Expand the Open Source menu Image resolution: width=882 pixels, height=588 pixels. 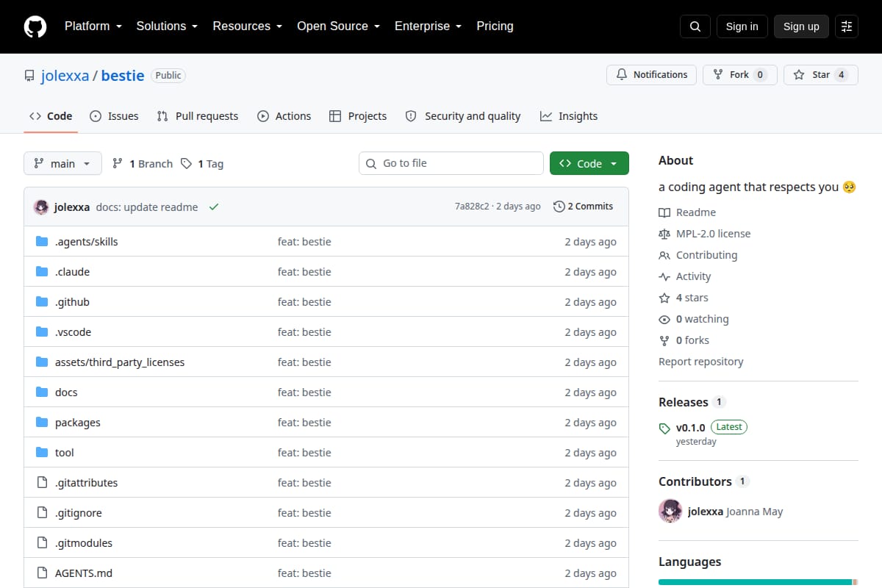click(x=338, y=26)
